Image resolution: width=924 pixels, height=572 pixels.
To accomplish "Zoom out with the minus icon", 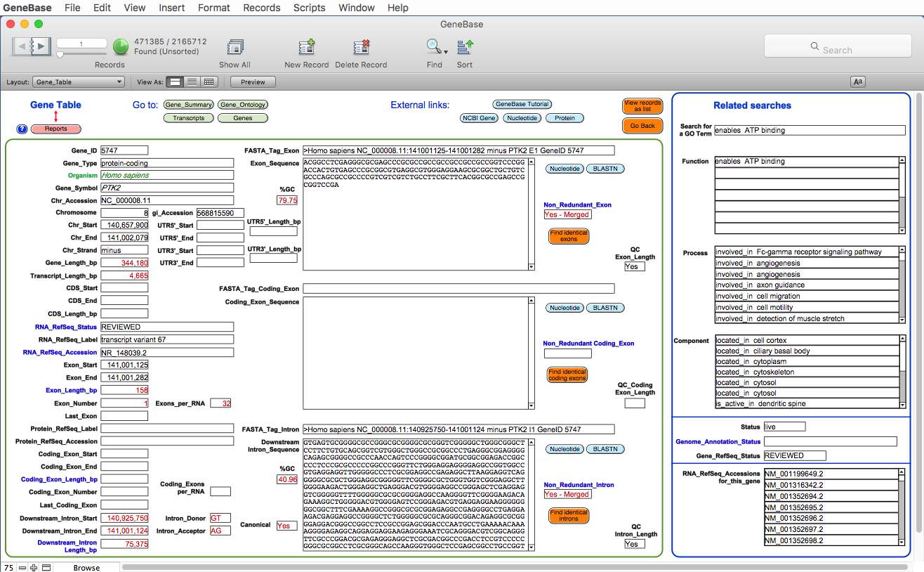I will tap(22, 567).
